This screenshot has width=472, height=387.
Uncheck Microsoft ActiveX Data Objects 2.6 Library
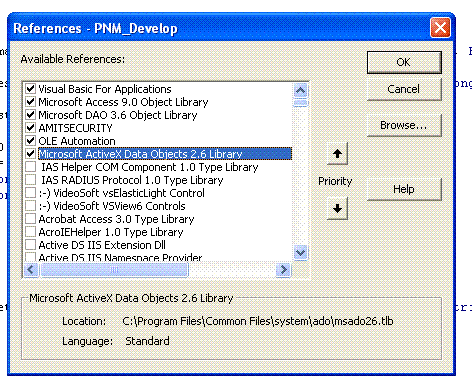pos(31,154)
